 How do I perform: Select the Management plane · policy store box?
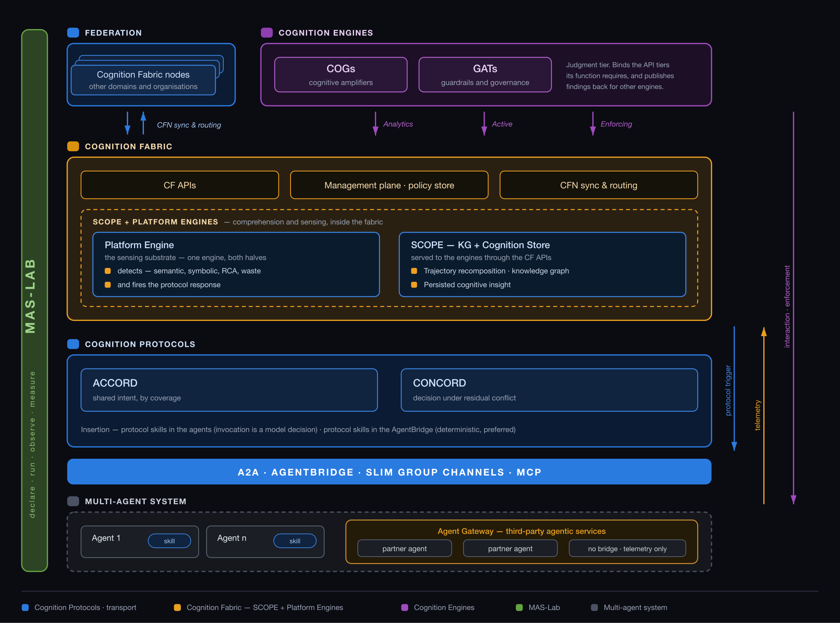(x=389, y=185)
